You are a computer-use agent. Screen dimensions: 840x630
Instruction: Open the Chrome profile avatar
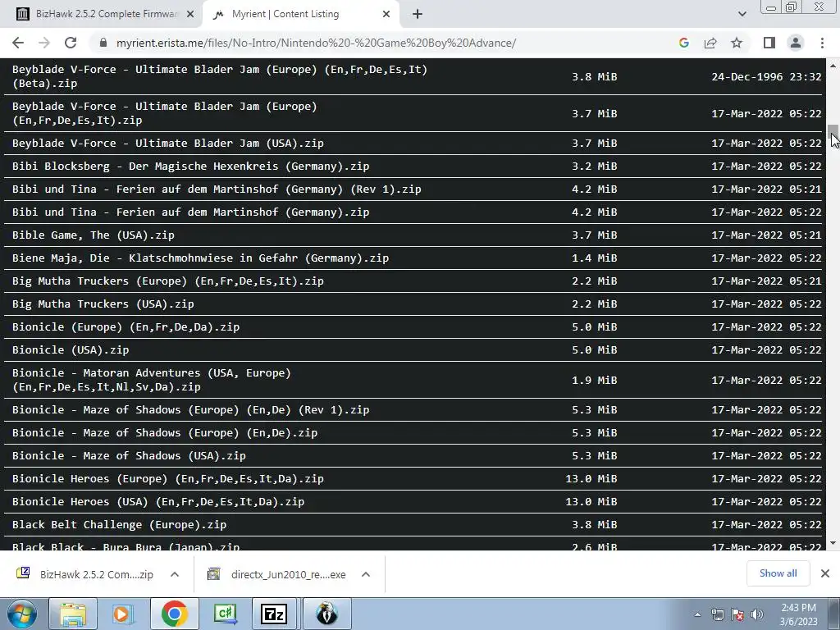(x=796, y=43)
